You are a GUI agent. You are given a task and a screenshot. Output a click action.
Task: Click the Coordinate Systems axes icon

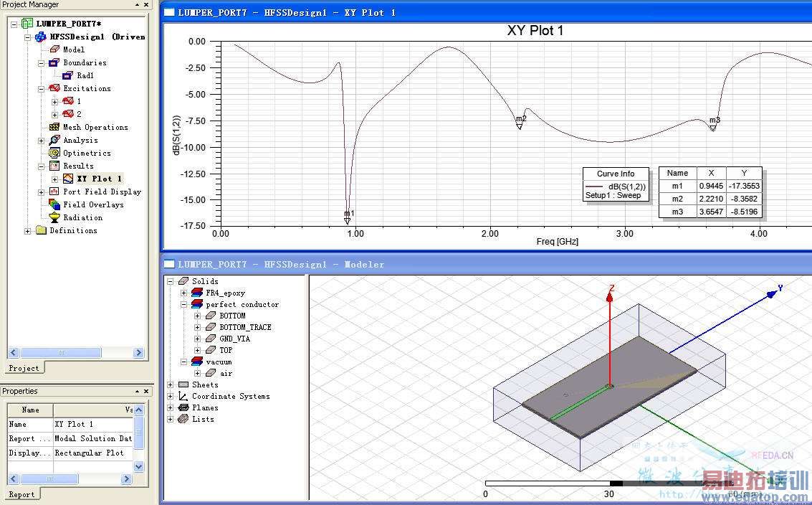click(x=183, y=396)
